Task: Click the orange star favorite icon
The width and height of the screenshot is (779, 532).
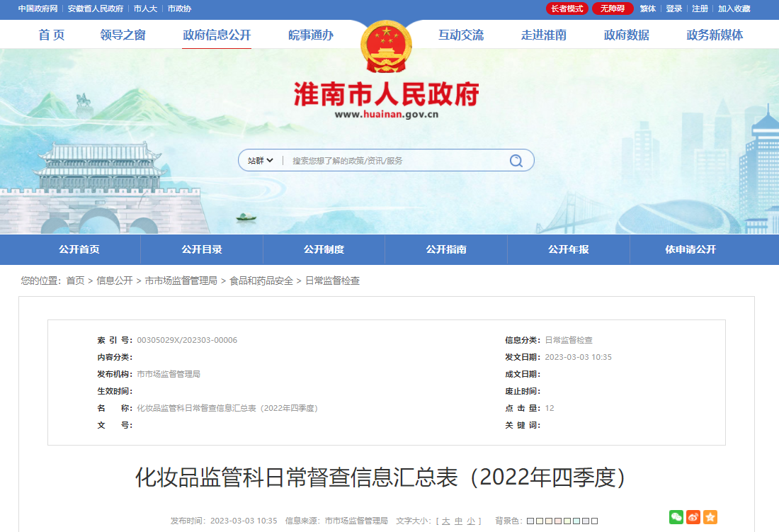Action: 710,517
